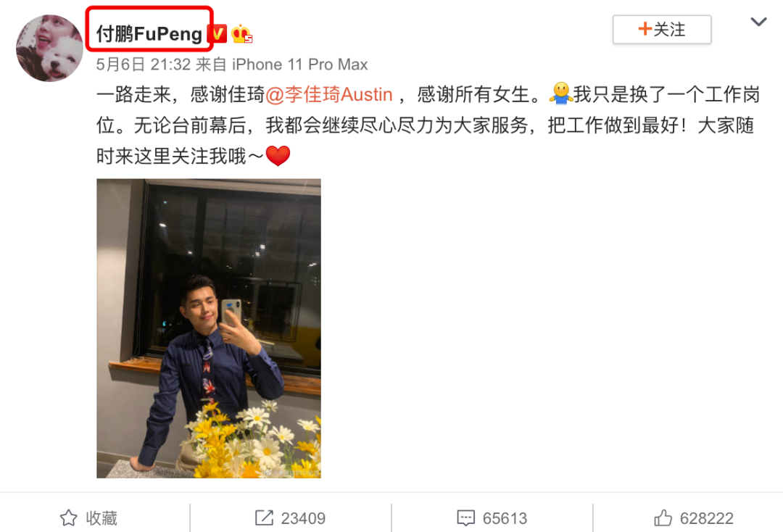Viewport: 783px width, 532px height.
Task: Enlarge the mirror selfie photo
Action: tap(209, 328)
